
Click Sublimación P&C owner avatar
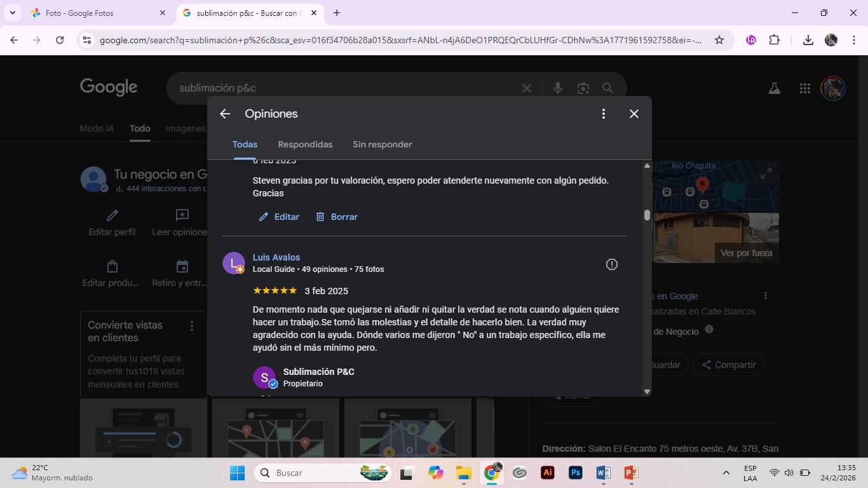264,377
